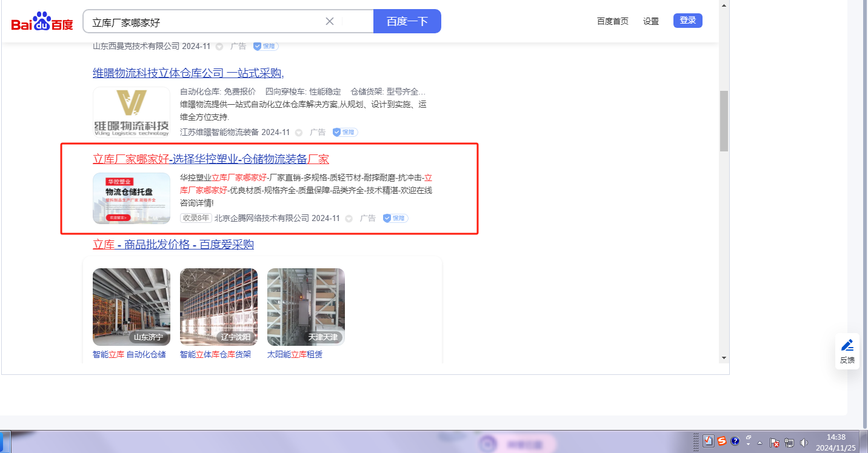
Task: Open 设置 menu in the header
Action: (x=651, y=21)
